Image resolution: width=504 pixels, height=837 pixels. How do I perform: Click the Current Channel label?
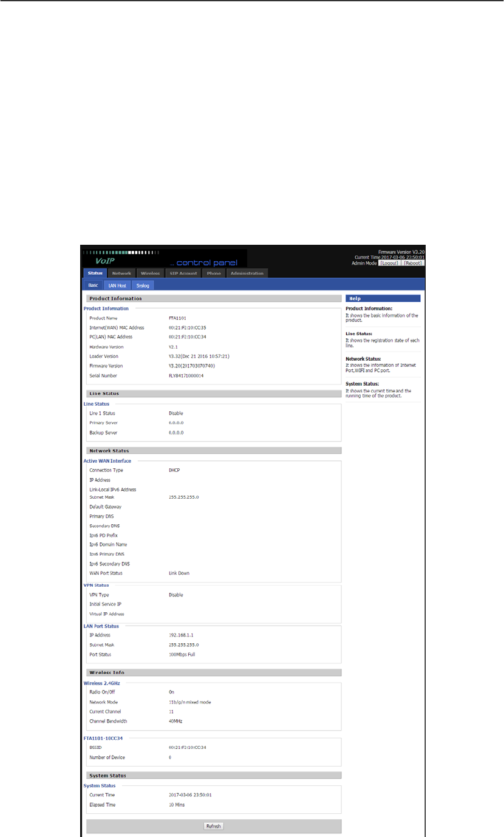click(x=105, y=711)
